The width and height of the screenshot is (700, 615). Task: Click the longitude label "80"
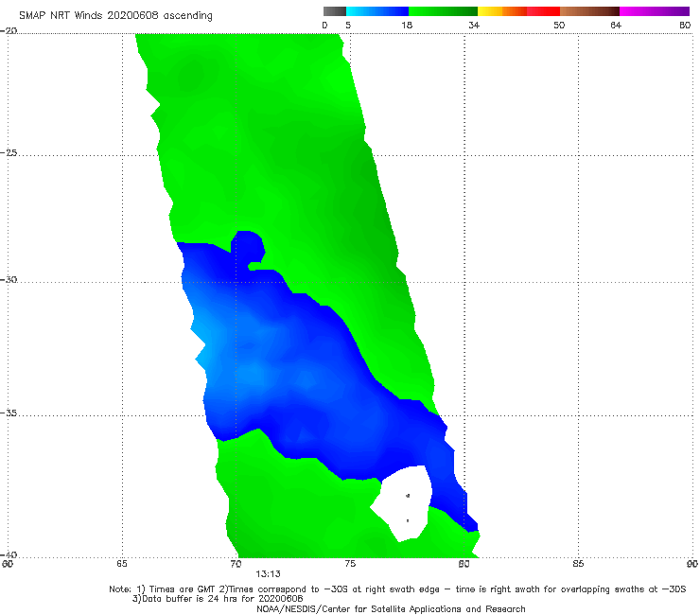tap(464, 564)
